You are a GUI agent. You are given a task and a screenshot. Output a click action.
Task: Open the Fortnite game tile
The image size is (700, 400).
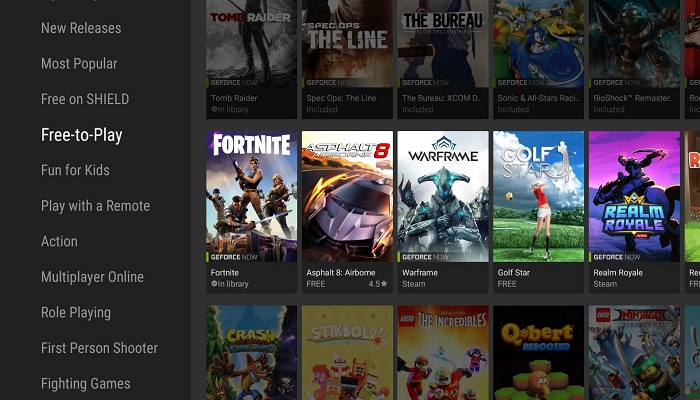[251, 197]
